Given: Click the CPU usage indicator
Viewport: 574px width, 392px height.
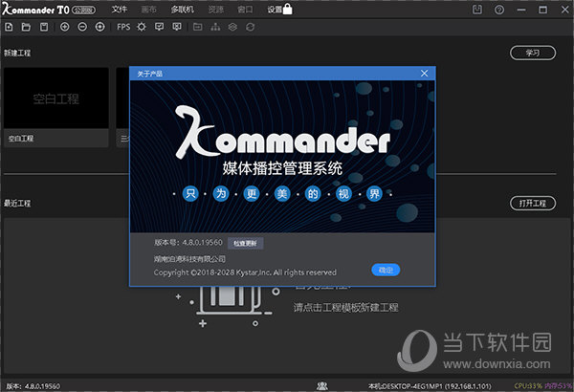Looking at the screenshot, I should (528, 385).
